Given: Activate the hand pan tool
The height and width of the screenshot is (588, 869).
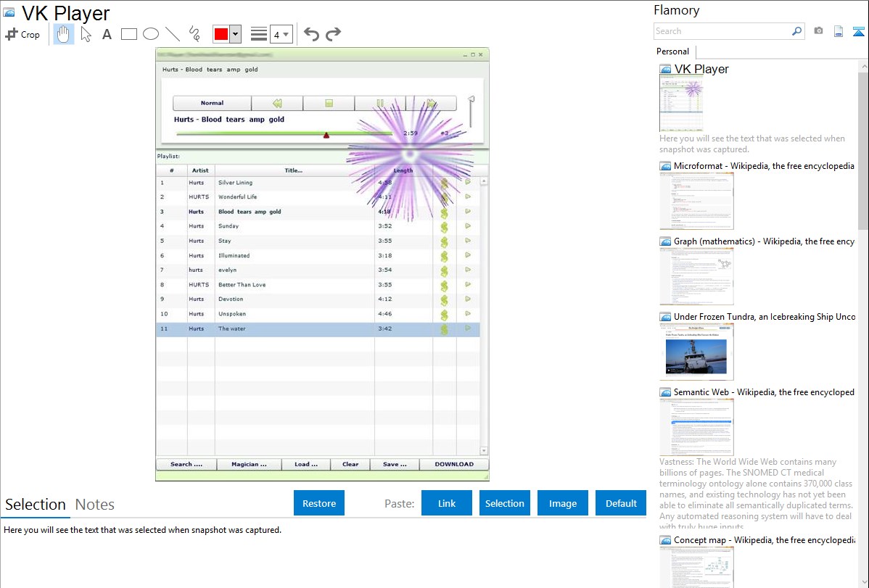Looking at the screenshot, I should tap(64, 34).
